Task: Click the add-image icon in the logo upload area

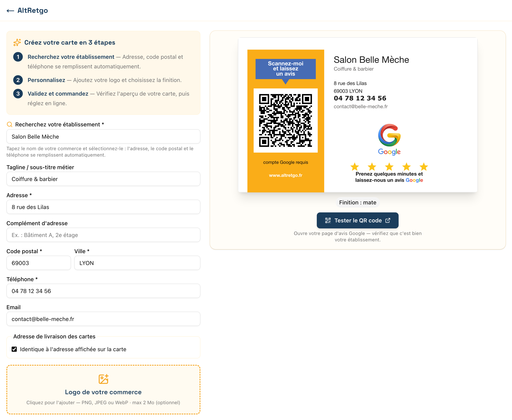Action: (103, 379)
